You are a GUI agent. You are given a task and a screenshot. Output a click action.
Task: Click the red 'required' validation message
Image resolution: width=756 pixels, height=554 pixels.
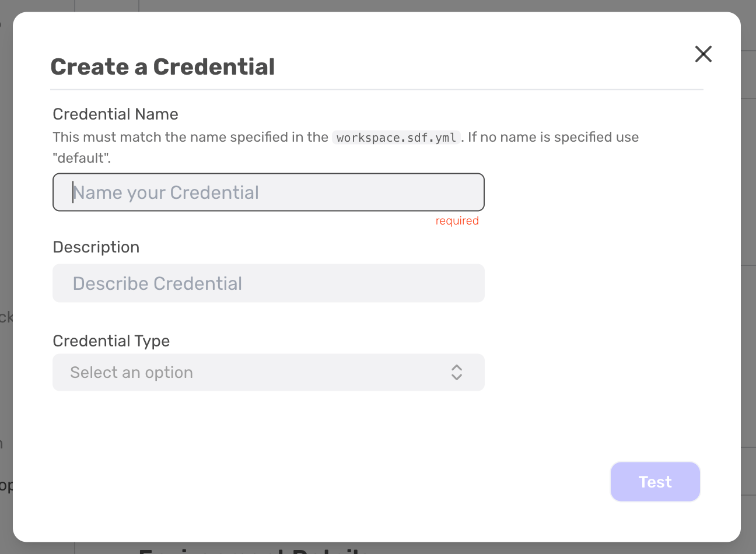pos(457,221)
